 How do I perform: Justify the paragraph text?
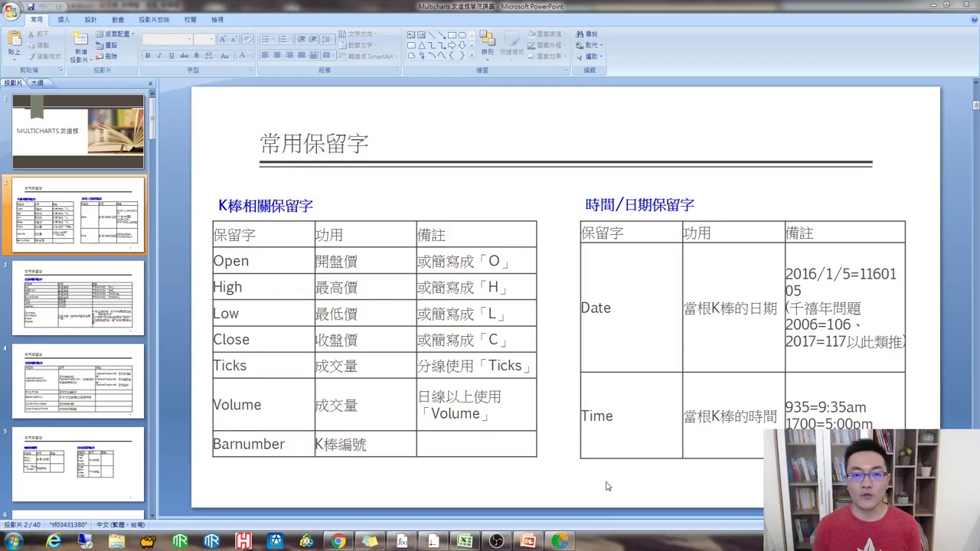[x=302, y=56]
